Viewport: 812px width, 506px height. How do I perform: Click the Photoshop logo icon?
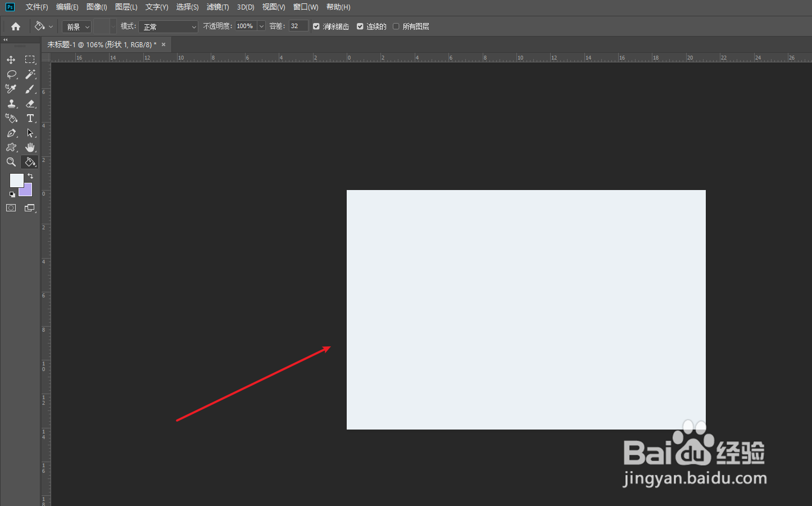[x=10, y=7]
